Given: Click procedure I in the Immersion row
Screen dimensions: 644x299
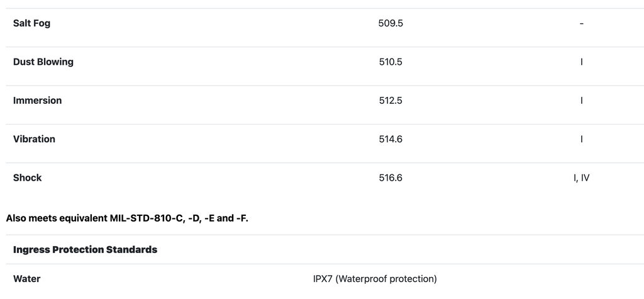Looking at the screenshot, I should [581, 100].
